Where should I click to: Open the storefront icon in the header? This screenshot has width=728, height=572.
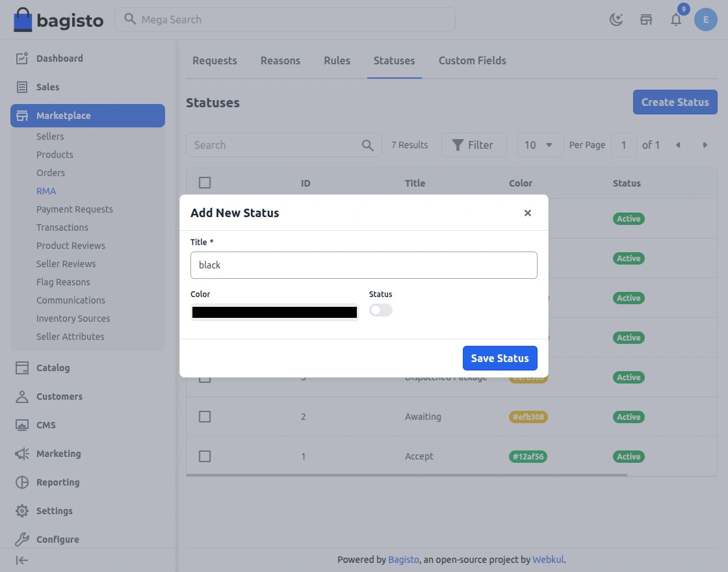[646, 19]
